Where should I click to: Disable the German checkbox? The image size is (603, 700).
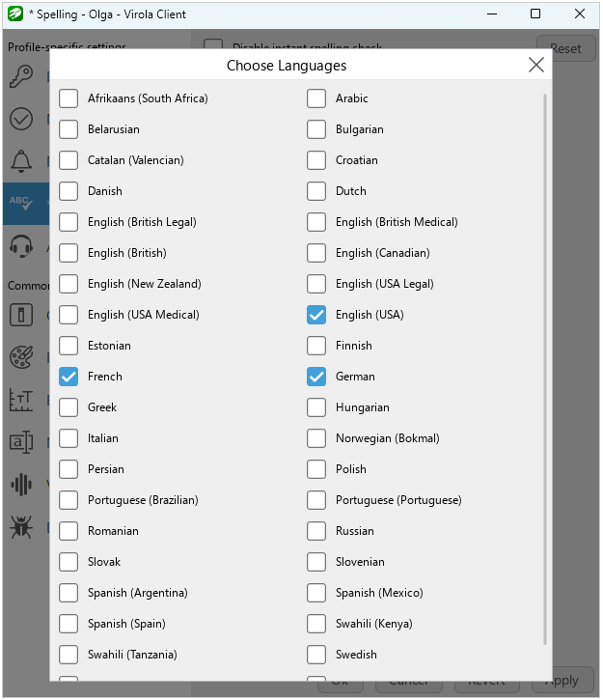coord(316,377)
